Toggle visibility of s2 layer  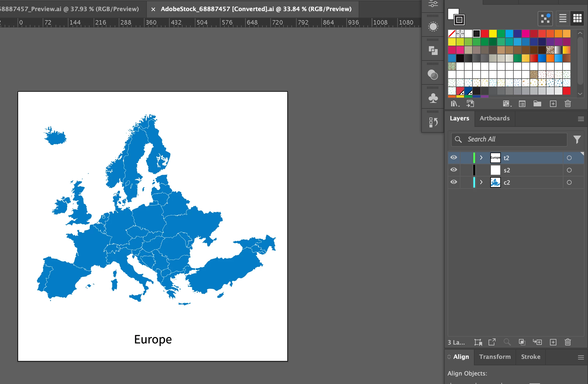[x=454, y=170]
